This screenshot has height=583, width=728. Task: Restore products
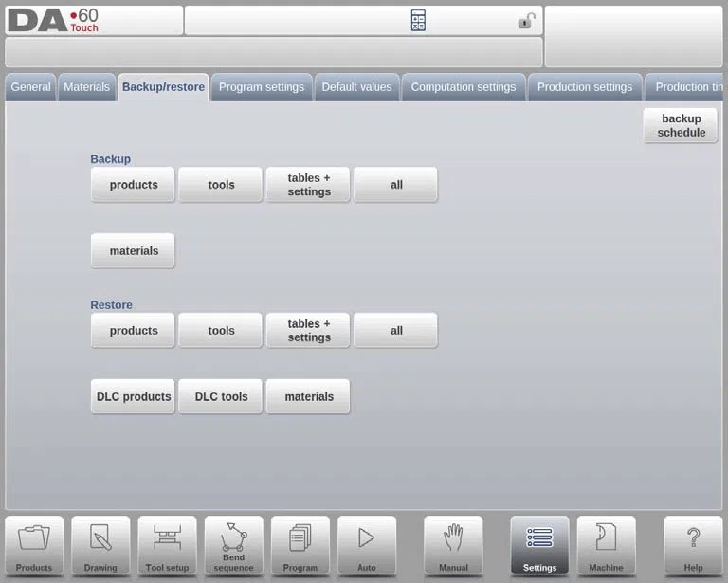point(134,331)
